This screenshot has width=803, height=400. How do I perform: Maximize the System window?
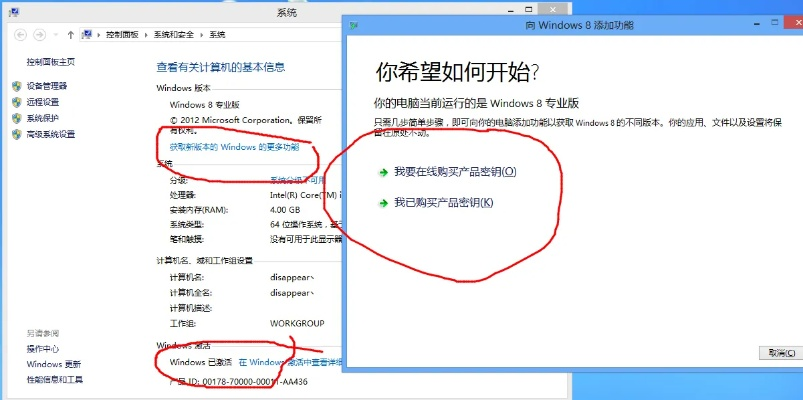coord(529,9)
